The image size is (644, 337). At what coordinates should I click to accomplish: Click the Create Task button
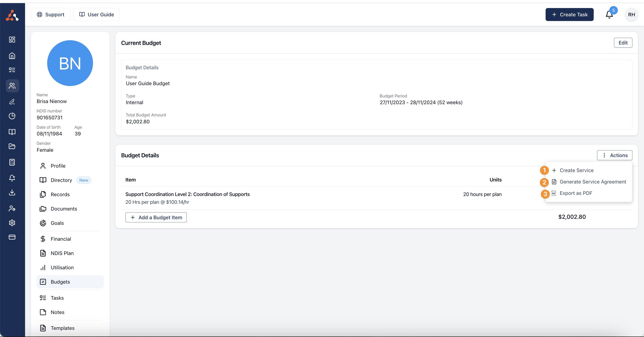(x=569, y=15)
